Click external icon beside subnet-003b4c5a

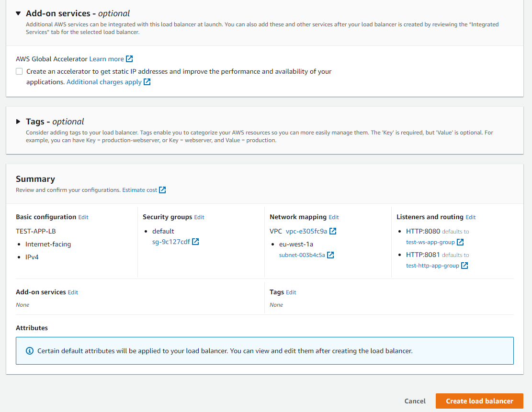point(330,255)
